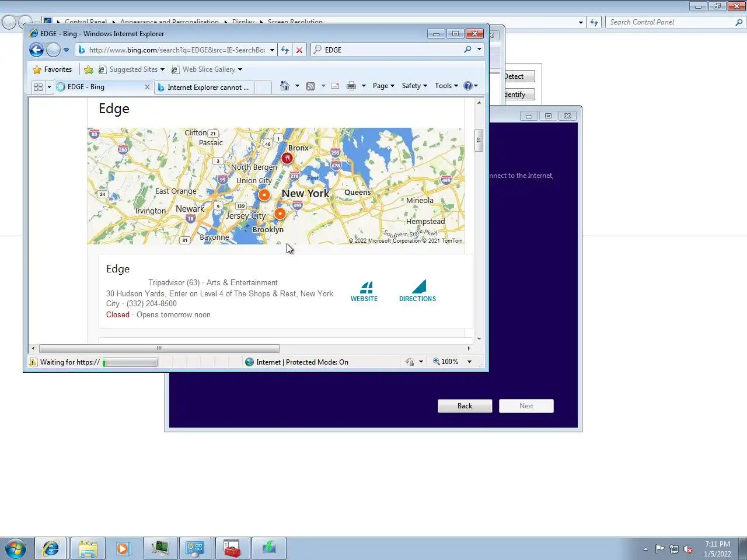Screen dimensions: 747x560
Task: Open Windows Explorer folder taskbar icon
Action: coord(88,548)
